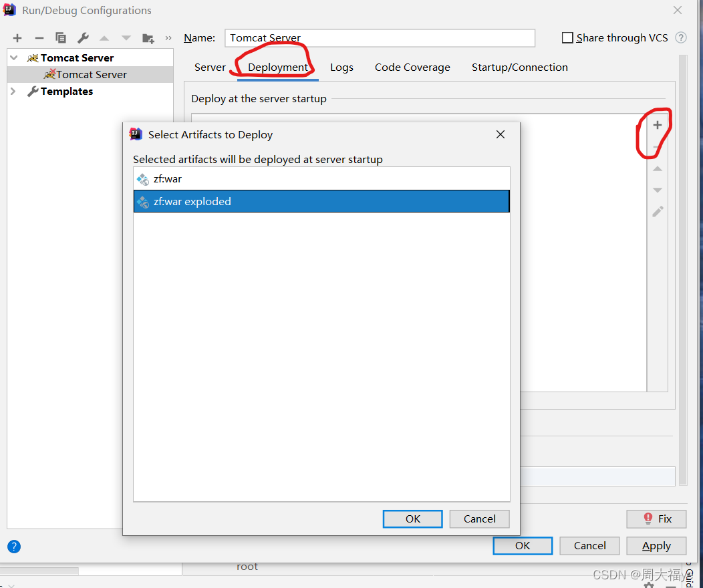Screen dimensions: 703x588
Task: Edit deployment artifact pencil icon
Action: [658, 212]
